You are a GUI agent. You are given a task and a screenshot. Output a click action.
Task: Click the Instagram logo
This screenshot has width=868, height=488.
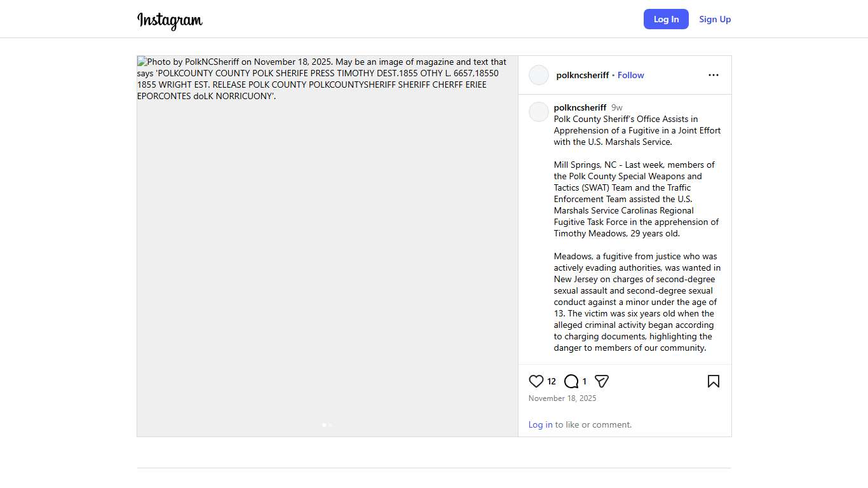tap(170, 20)
